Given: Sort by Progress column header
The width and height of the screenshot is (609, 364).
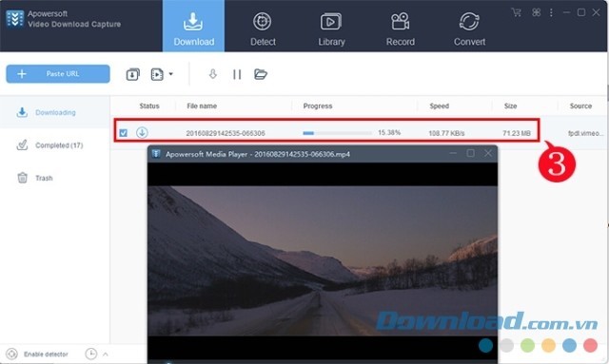Looking at the screenshot, I should coord(317,105).
